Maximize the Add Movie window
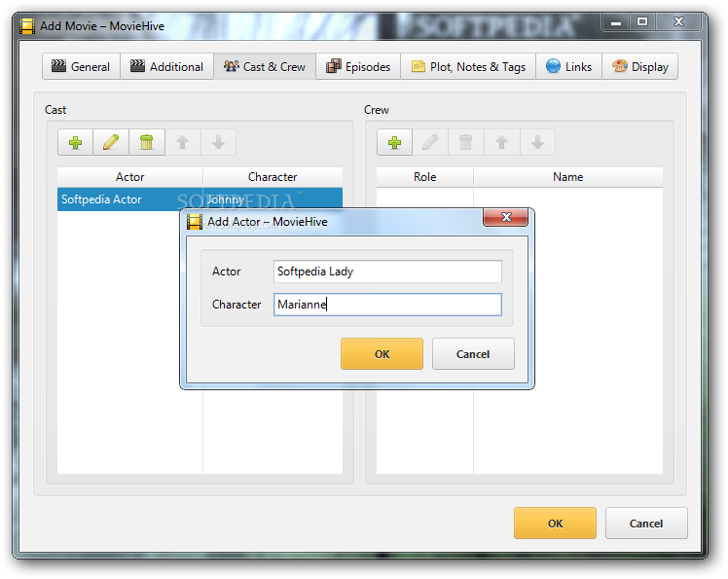This screenshot has width=728, height=579. [x=642, y=21]
